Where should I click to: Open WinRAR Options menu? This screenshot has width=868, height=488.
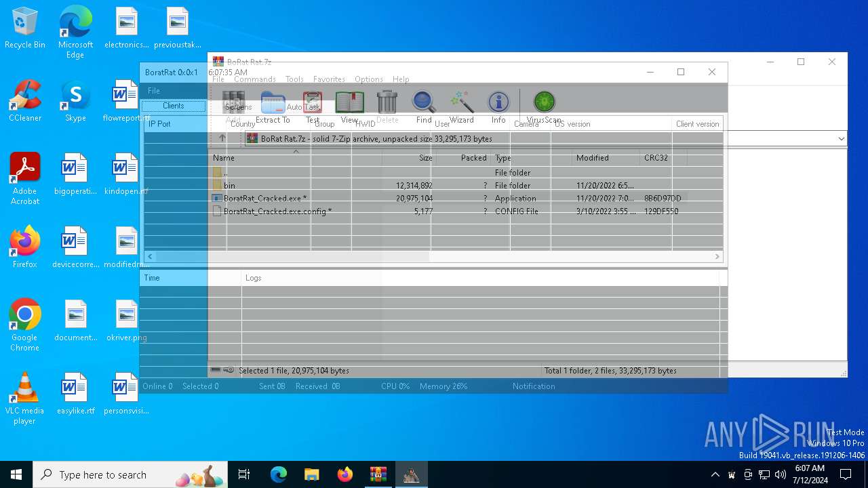[369, 79]
